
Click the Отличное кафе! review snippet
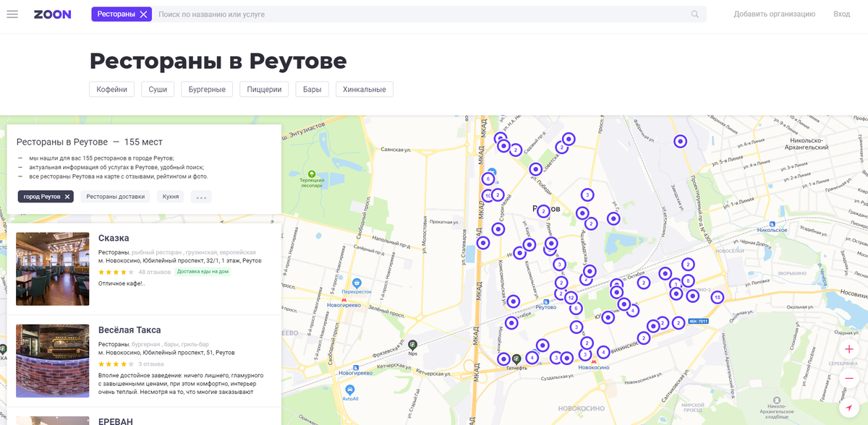pos(122,283)
